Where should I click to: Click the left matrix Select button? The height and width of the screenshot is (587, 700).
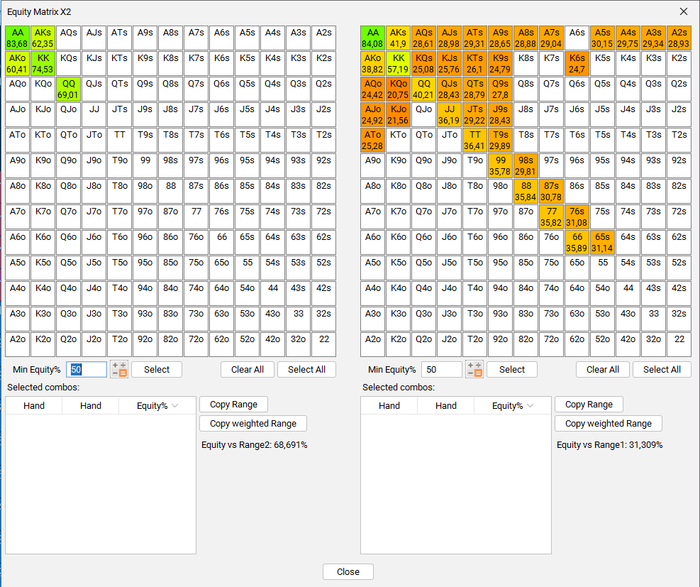coord(157,370)
